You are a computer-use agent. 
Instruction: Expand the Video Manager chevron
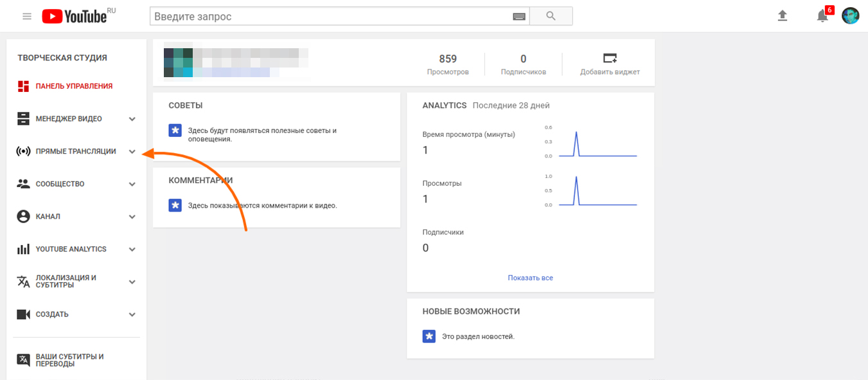[x=132, y=119]
